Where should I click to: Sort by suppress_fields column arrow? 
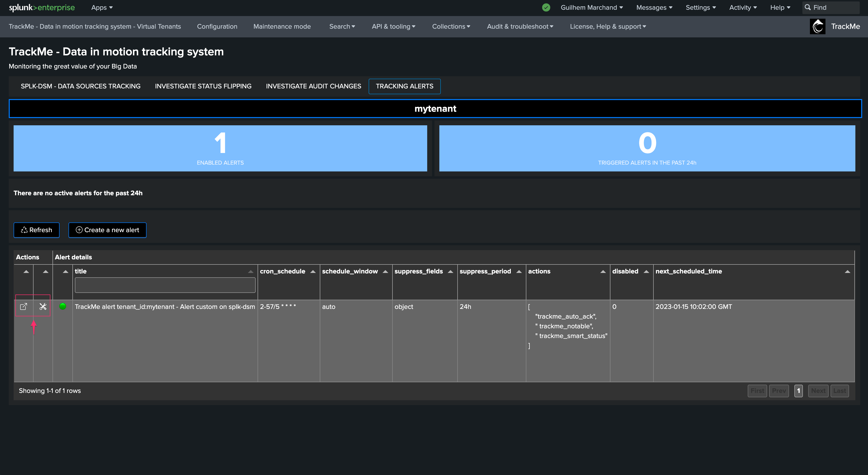(x=451, y=271)
